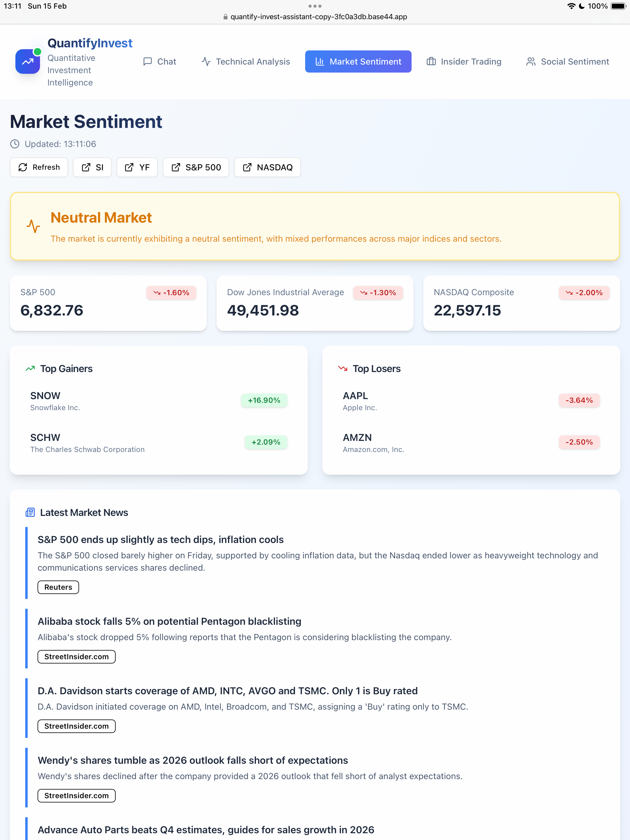The height and width of the screenshot is (840, 630).
Task: Go to Social Sentiment tab
Action: 568,61
